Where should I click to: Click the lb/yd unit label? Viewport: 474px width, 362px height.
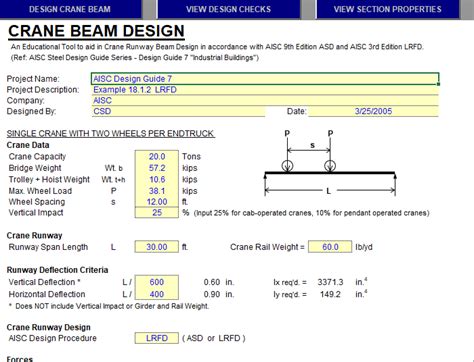(x=364, y=247)
